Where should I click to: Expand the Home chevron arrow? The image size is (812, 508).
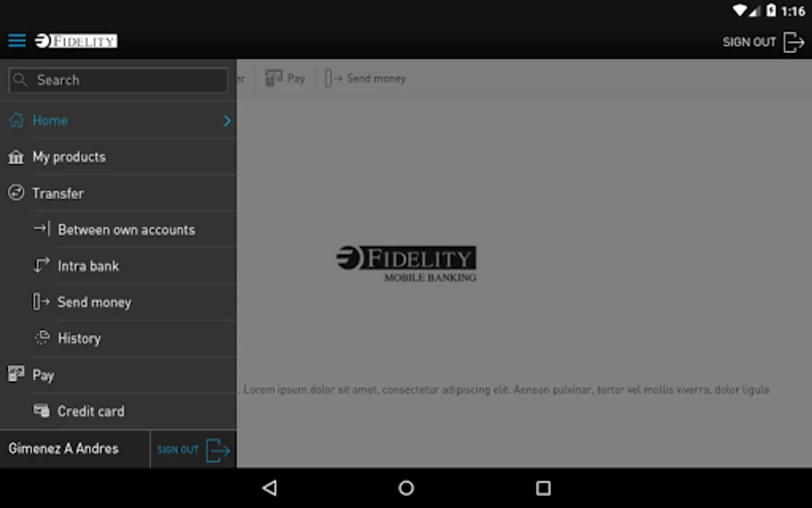[x=227, y=121]
